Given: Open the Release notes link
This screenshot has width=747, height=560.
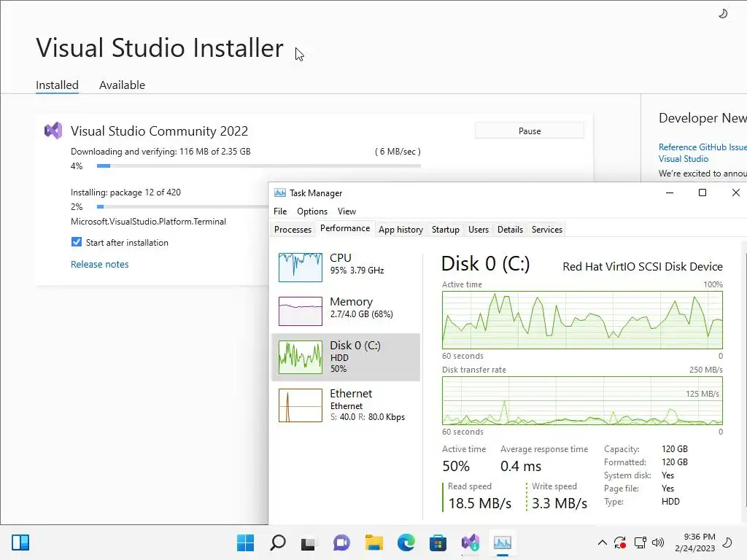Looking at the screenshot, I should tap(99, 264).
